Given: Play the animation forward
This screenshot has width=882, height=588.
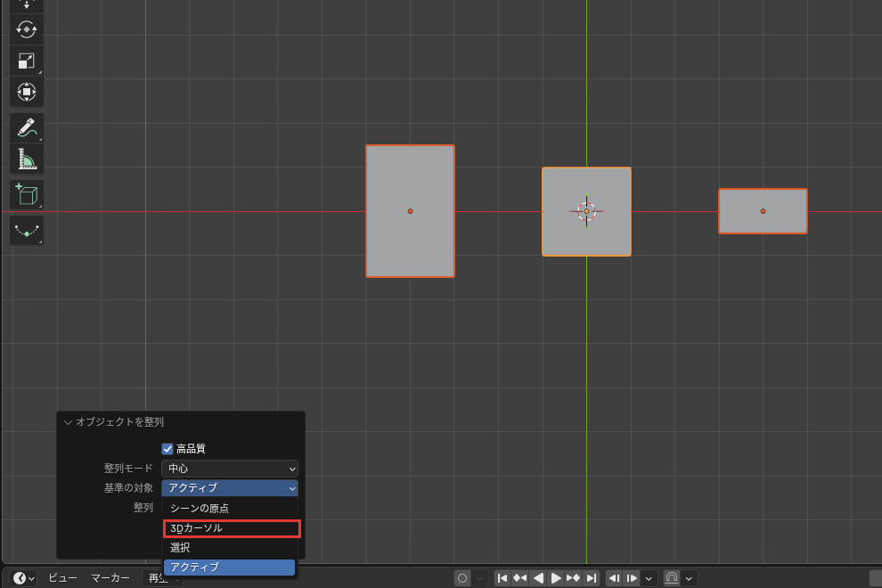Looking at the screenshot, I should click(x=556, y=578).
